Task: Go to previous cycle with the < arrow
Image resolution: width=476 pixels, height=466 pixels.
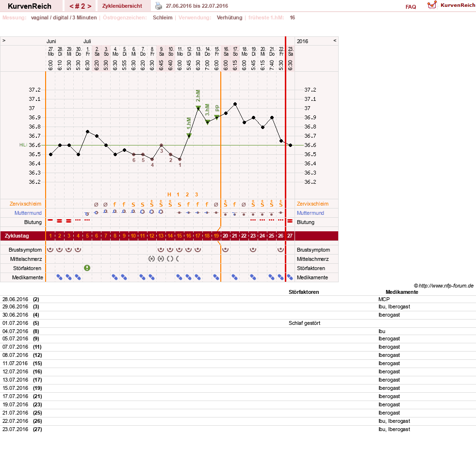Action: click(71, 6)
